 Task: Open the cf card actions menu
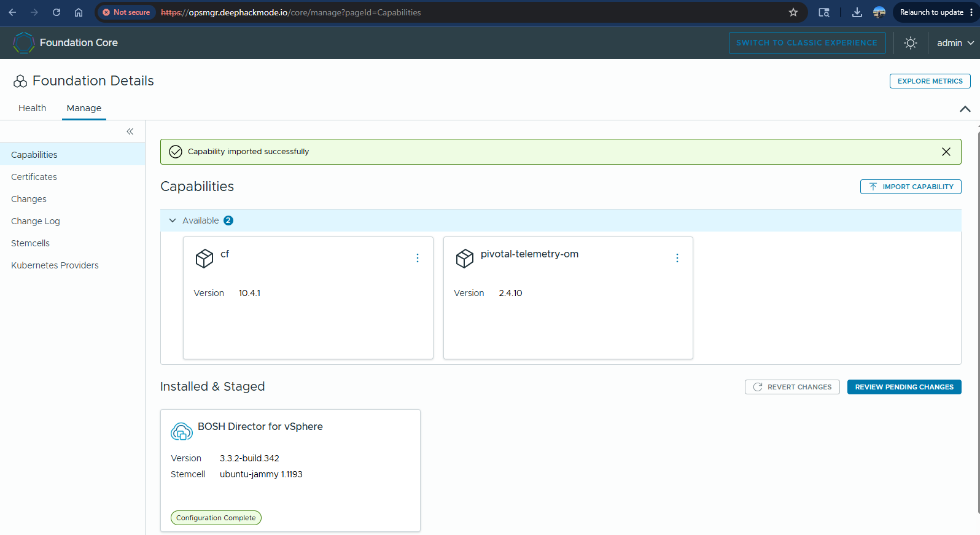pos(418,258)
